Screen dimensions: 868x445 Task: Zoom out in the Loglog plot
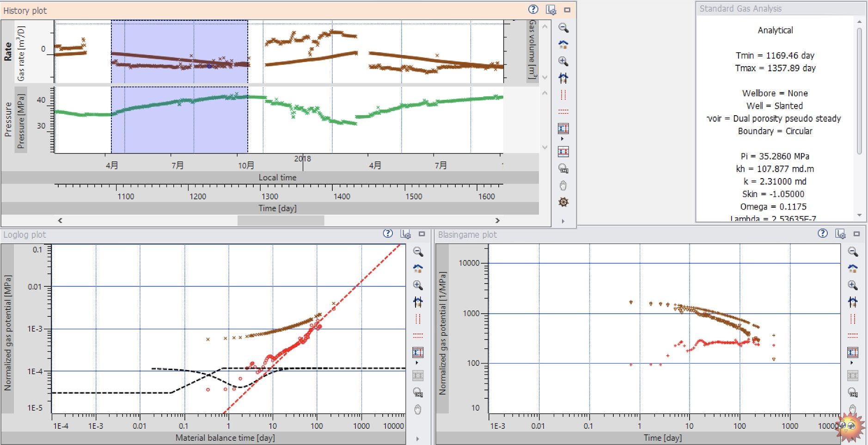point(418,252)
